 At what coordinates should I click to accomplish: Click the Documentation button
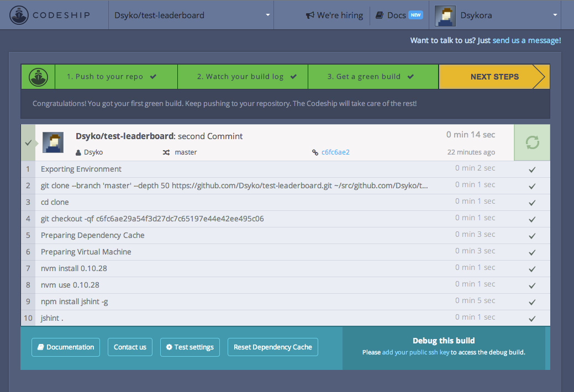tap(66, 347)
